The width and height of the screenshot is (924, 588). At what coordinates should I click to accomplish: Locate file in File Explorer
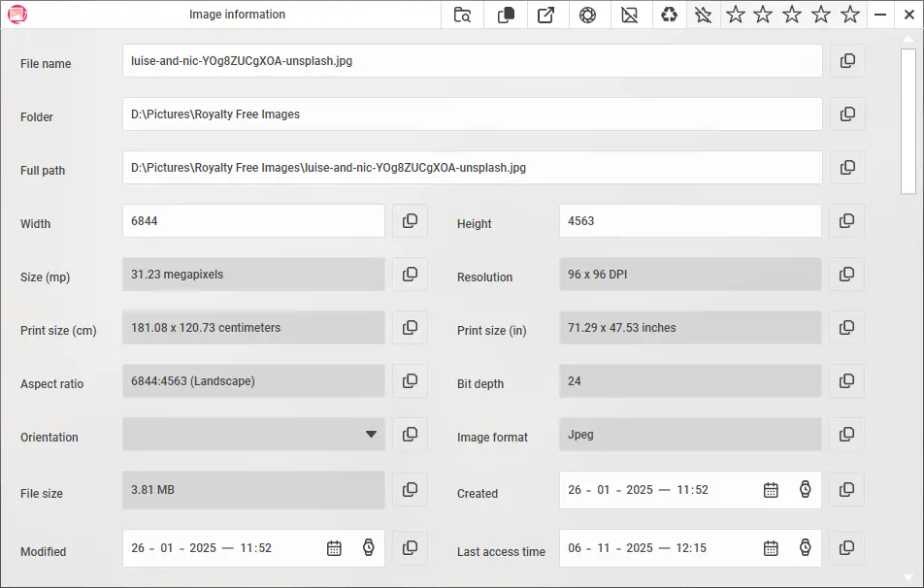click(x=462, y=15)
